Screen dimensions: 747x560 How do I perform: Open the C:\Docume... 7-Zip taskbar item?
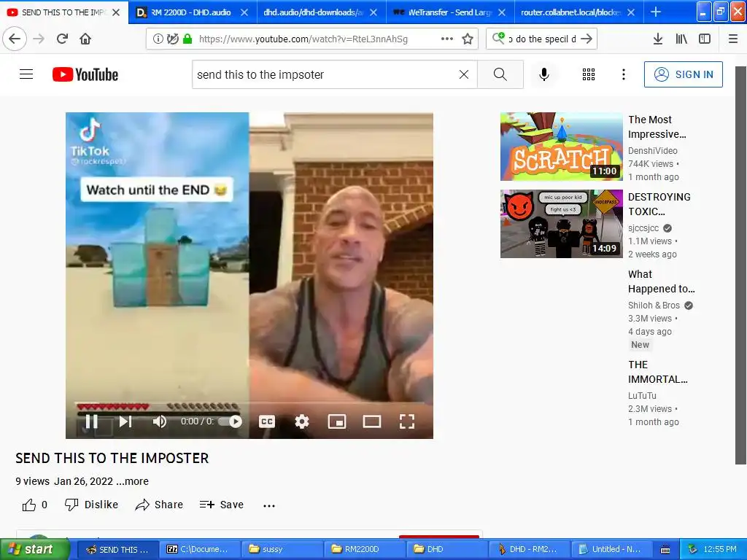pos(199,549)
